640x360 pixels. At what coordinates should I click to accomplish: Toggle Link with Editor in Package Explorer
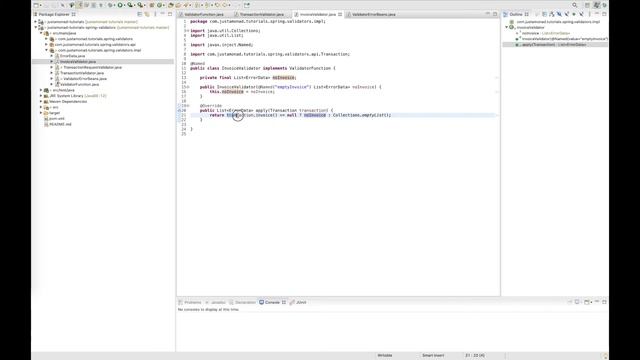(147, 14)
